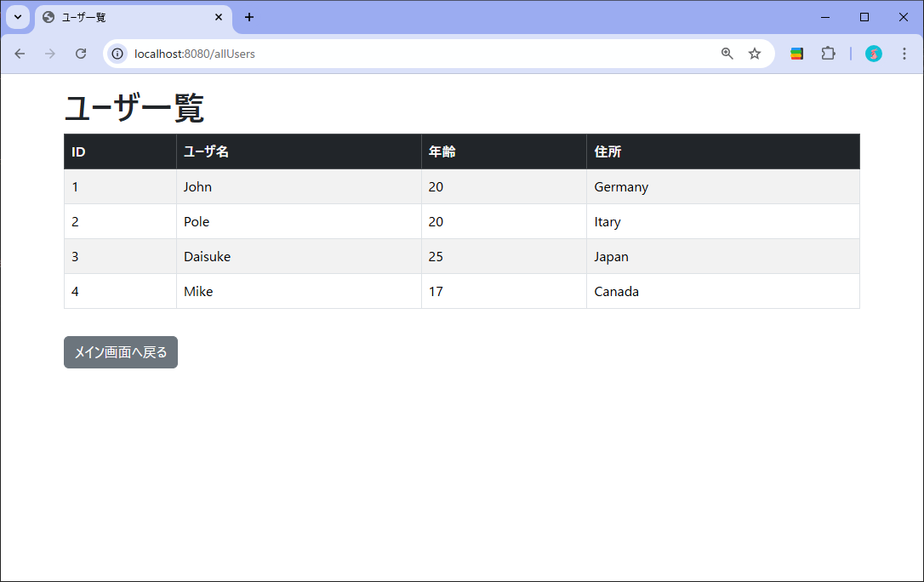Open the browser profile avatar icon
Viewport: 924px width, 582px height.
(874, 54)
